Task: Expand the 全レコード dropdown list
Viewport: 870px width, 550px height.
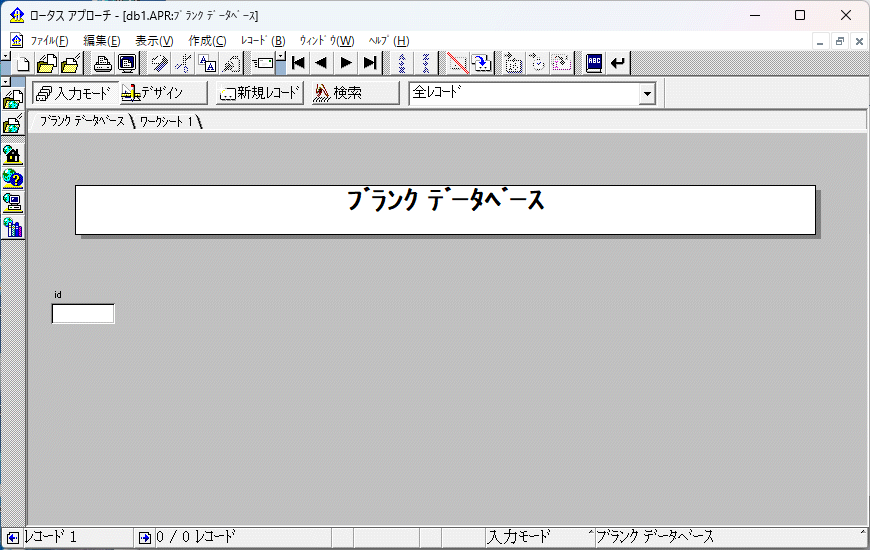Action: pos(647,93)
